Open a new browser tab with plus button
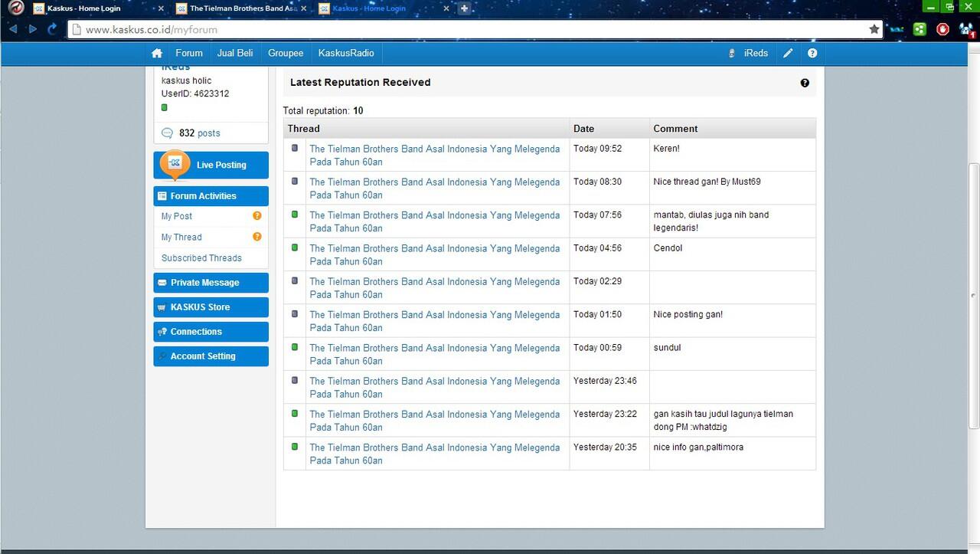 [464, 8]
